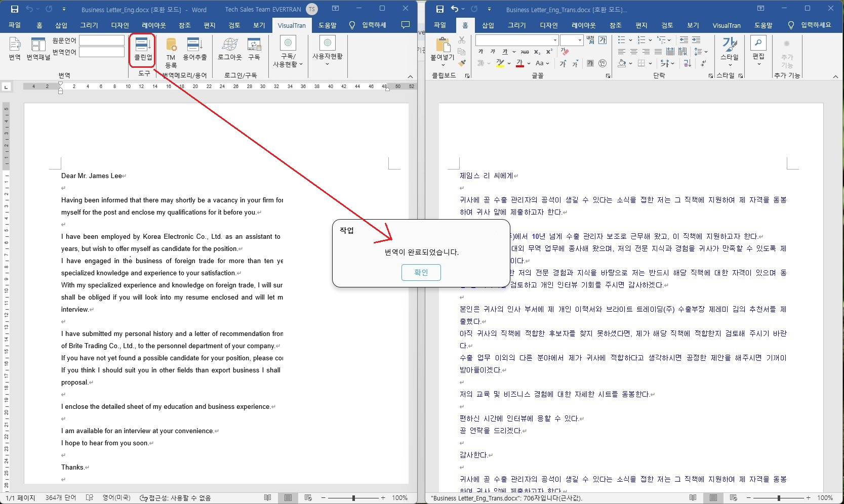The height and width of the screenshot is (504, 844).
Task: Click 영어(미국) language in status bar
Action: point(116,498)
